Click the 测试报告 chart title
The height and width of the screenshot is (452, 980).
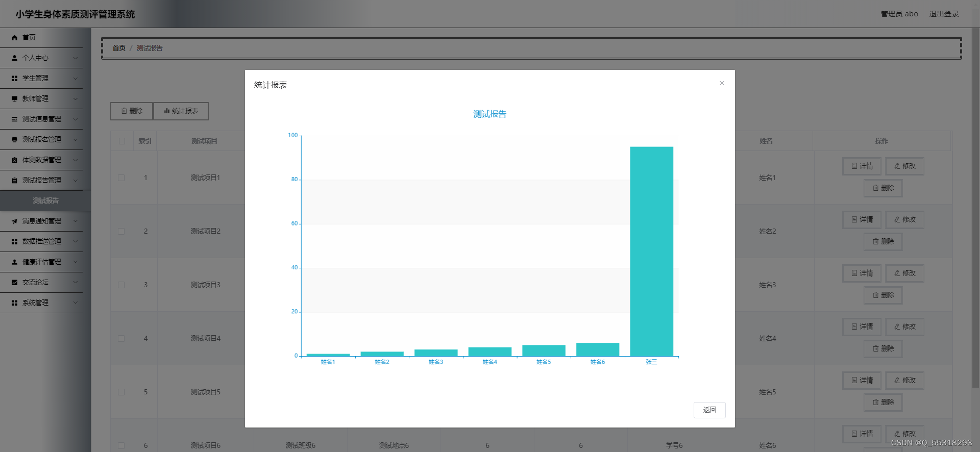pos(489,114)
